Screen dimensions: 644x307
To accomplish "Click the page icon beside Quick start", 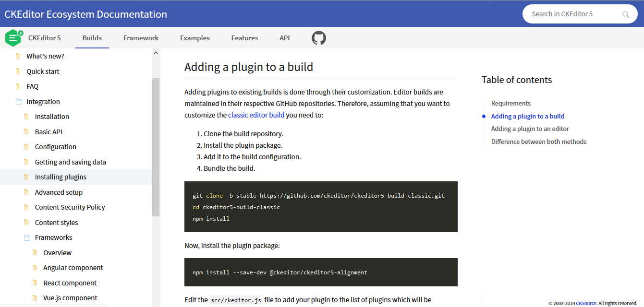I will click(x=18, y=71).
